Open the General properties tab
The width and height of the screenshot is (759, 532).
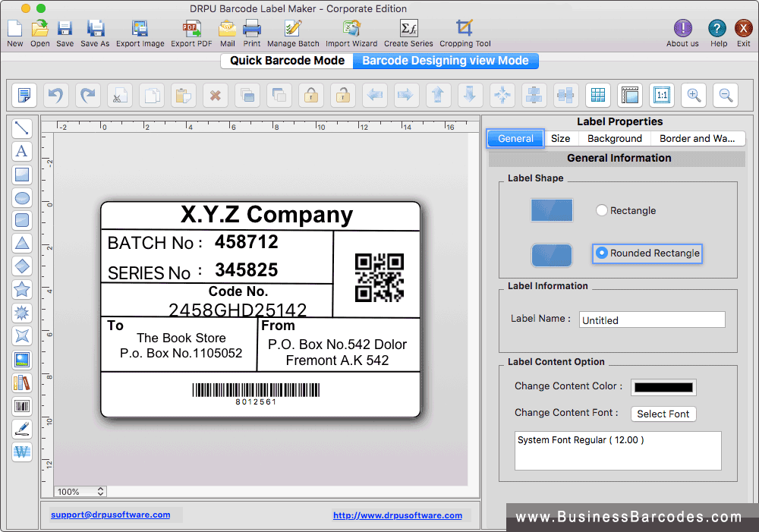pos(515,138)
